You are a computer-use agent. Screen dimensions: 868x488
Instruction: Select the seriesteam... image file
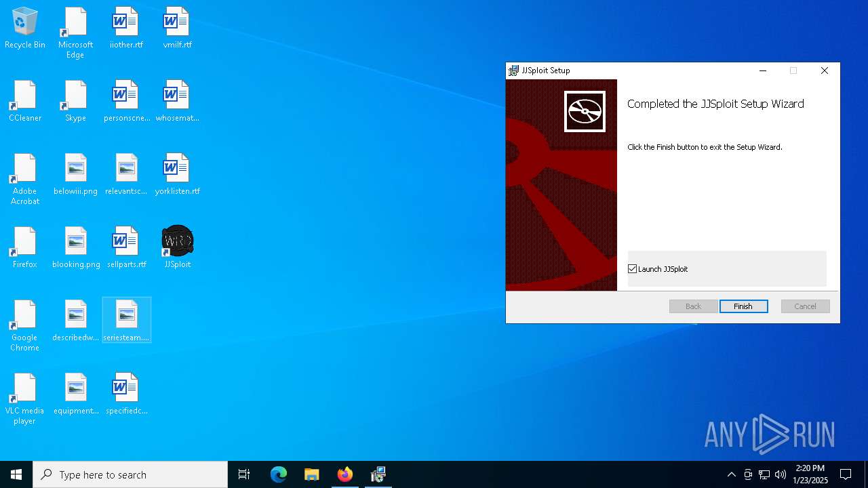click(126, 320)
